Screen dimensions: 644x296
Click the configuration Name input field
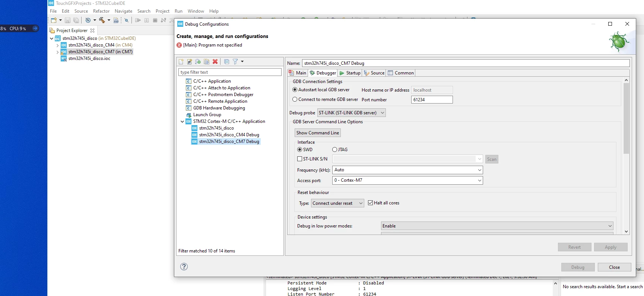pos(466,63)
